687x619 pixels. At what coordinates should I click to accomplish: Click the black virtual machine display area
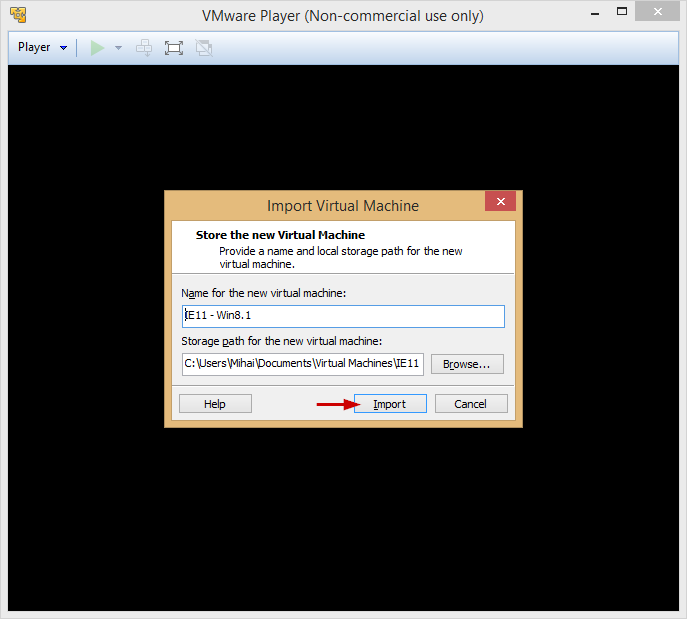[343, 520]
